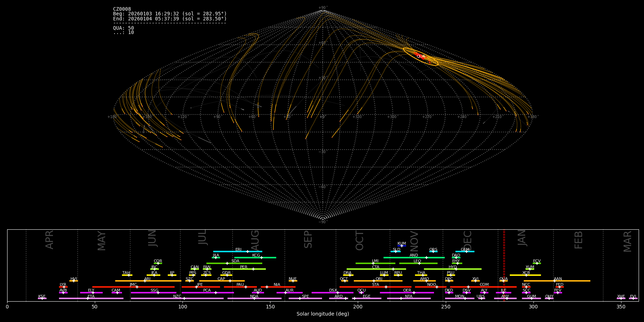
Task: Click the 'QUA: 50' count in the header
Action: 123,28
